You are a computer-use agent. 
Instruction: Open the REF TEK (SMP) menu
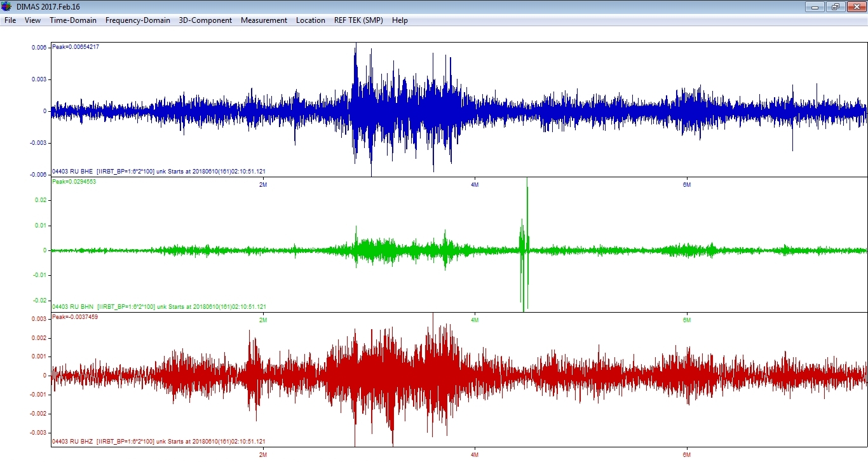click(358, 20)
